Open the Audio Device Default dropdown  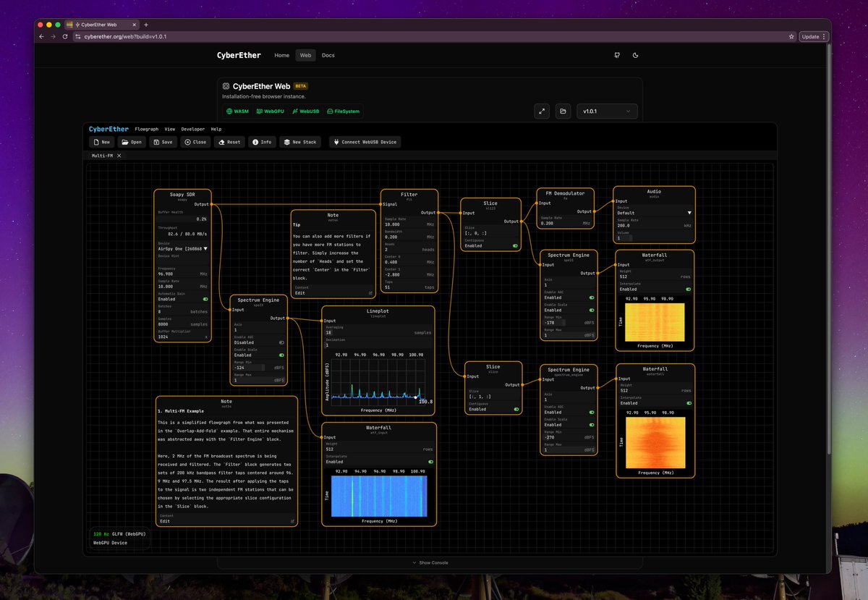(654, 213)
